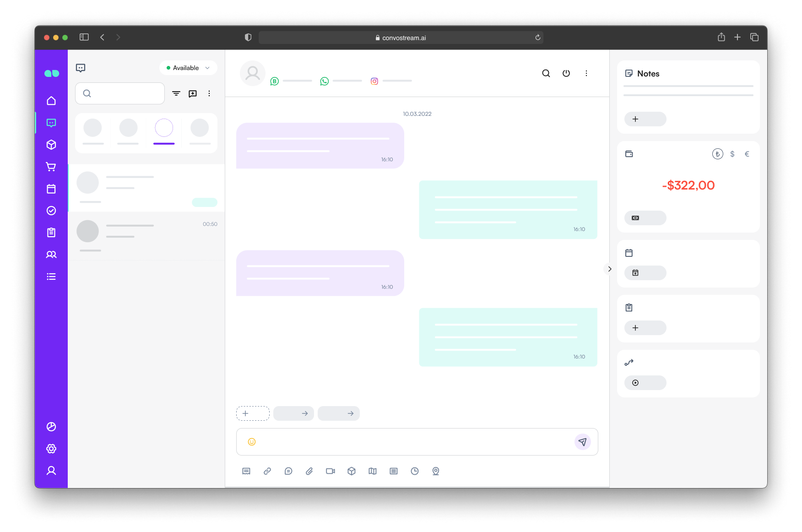Open the calendar page in purple sidebar

tap(51, 189)
